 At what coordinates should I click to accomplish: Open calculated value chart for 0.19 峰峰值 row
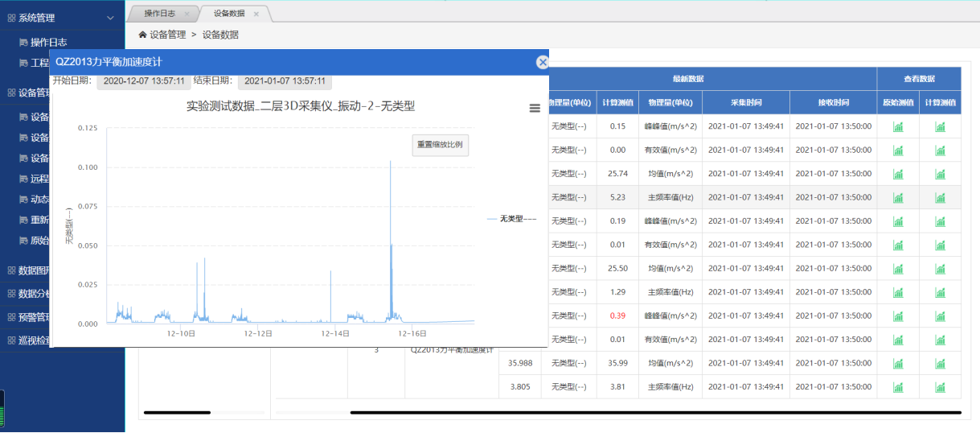tap(940, 221)
